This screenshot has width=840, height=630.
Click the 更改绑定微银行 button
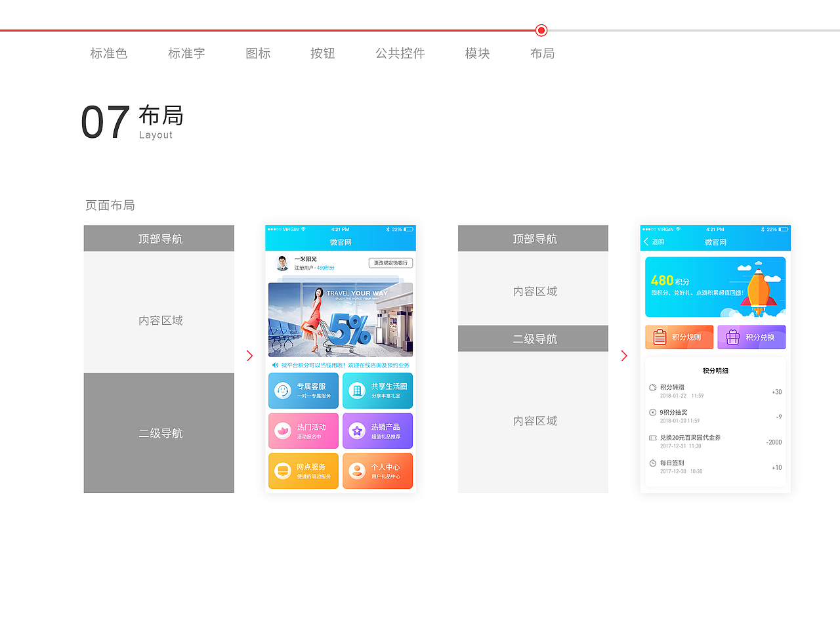click(x=390, y=262)
